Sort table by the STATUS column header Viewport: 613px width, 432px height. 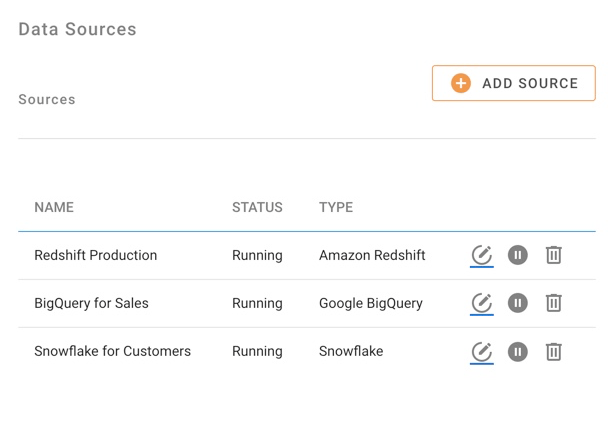point(257,207)
